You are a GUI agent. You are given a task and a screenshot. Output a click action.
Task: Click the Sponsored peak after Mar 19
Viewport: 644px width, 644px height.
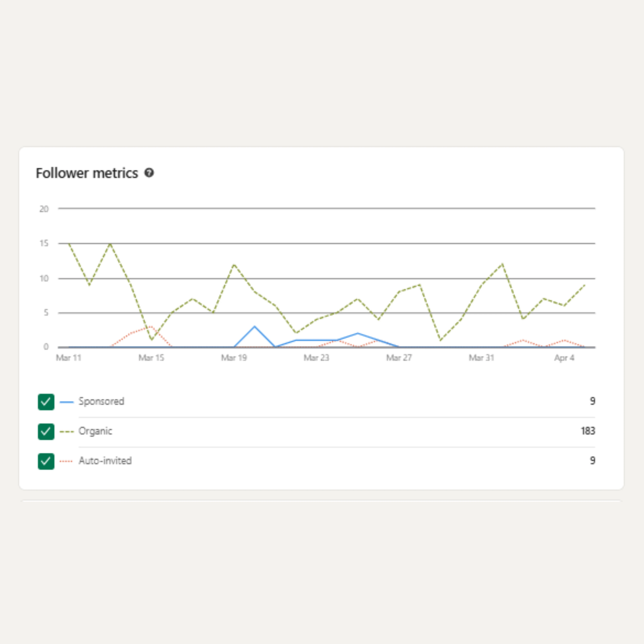(x=255, y=326)
